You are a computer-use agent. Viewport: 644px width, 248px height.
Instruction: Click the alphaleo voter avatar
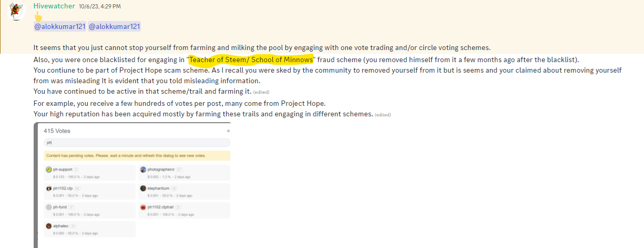click(49, 226)
